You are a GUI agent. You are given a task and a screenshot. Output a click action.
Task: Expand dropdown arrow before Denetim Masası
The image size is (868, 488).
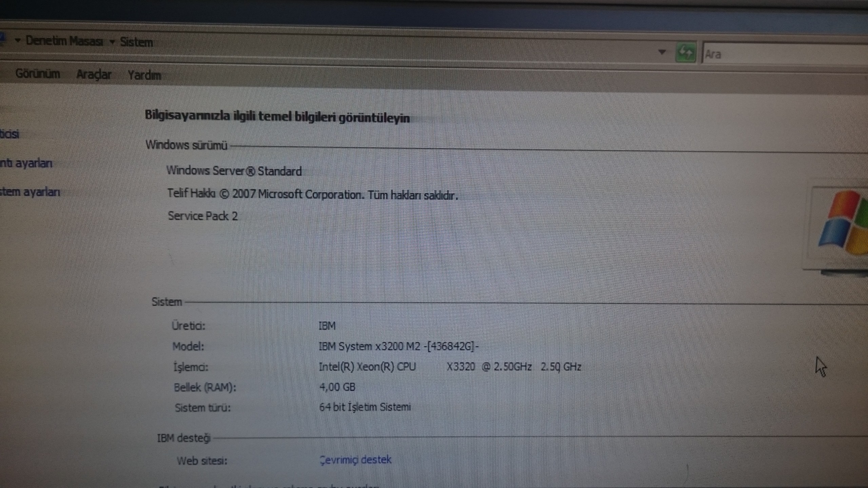coord(18,40)
